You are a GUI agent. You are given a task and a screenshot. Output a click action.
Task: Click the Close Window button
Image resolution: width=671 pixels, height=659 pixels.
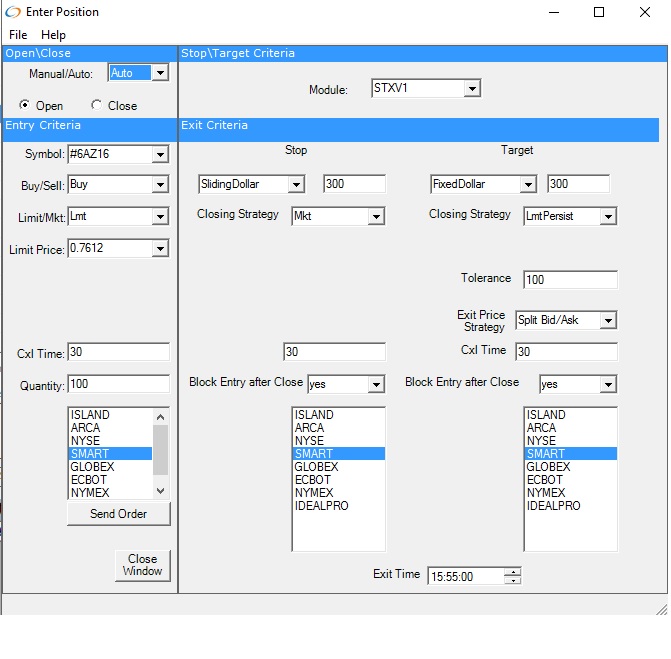[x=142, y=565]
